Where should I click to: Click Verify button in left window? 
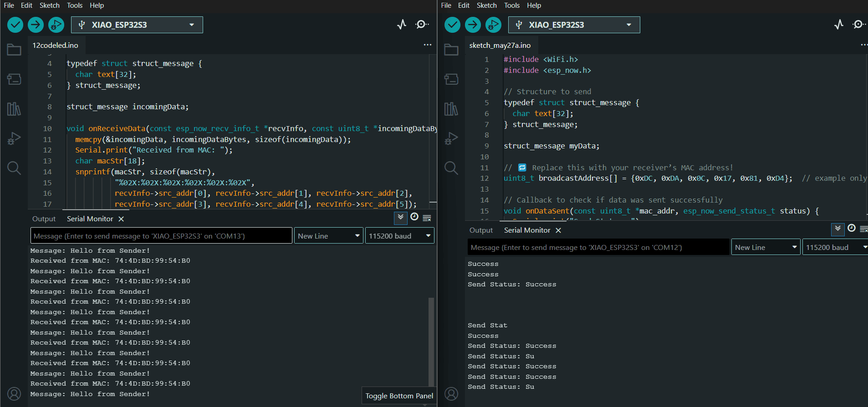click(15, 25)
